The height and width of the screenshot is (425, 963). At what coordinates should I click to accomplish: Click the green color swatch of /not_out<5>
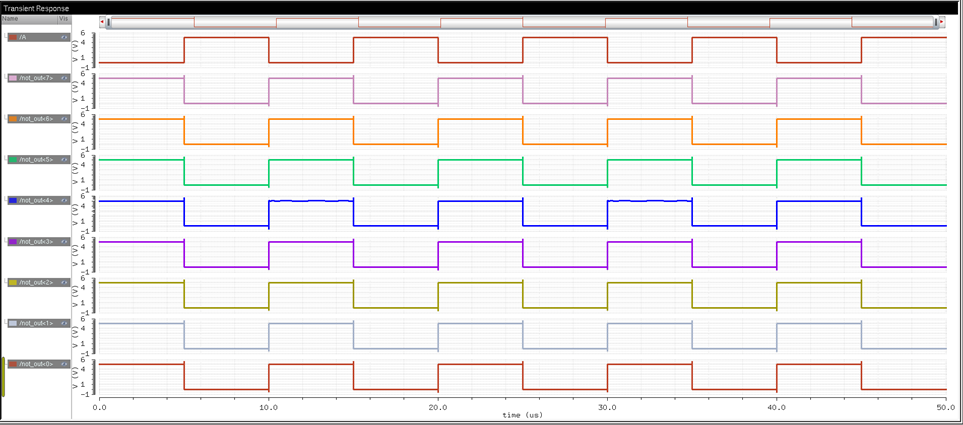(x=13, y=160)
